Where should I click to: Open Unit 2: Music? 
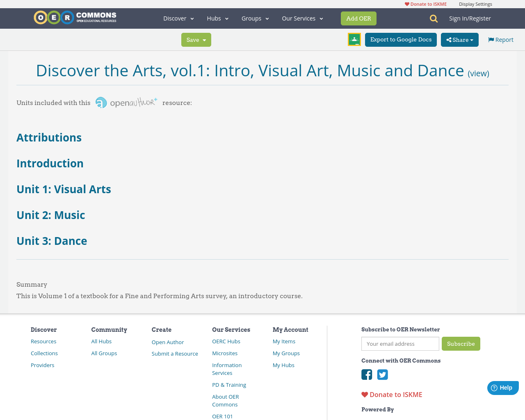pyautogui.click(x=50, y=214)
